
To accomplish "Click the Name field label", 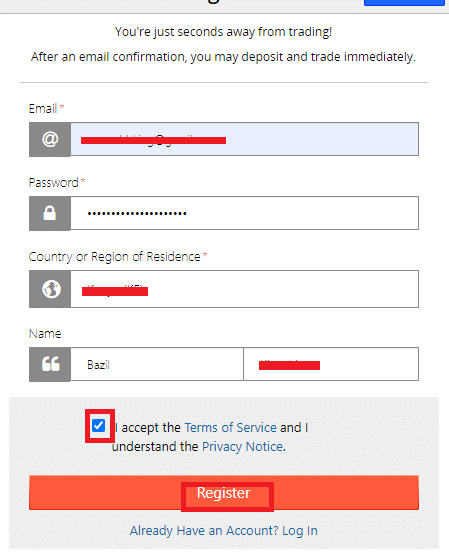I will [45, 334].
